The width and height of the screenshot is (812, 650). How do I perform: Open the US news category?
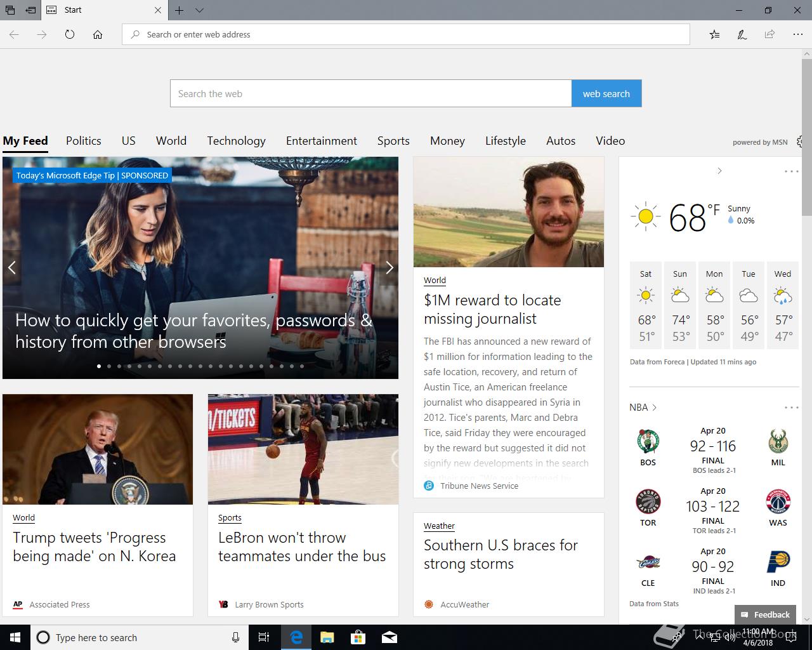[129, 141]
